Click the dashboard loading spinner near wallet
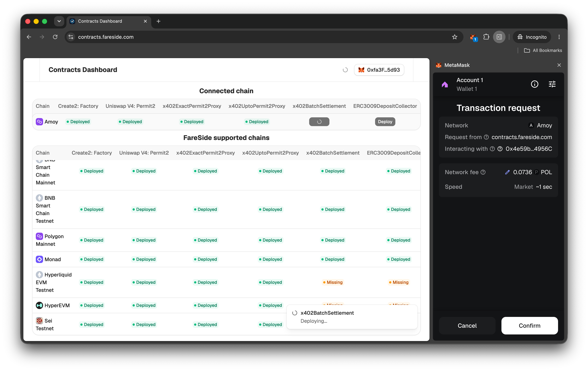 coord(345,70)
